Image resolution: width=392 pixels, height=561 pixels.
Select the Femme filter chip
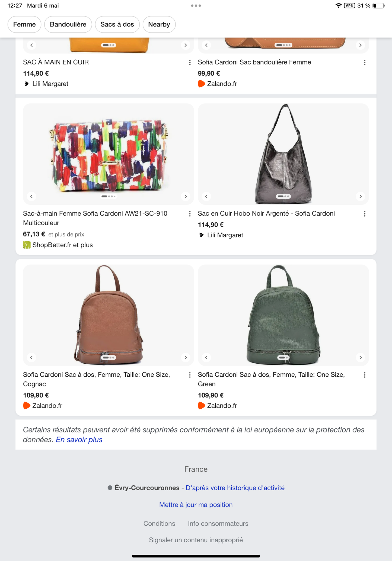24,24
